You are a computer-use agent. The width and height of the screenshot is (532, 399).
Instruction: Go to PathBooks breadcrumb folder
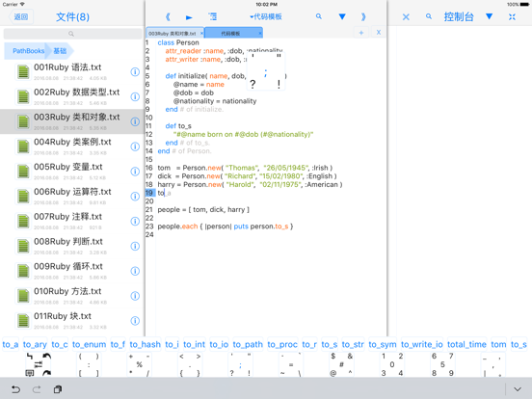(x=28, y=51)
